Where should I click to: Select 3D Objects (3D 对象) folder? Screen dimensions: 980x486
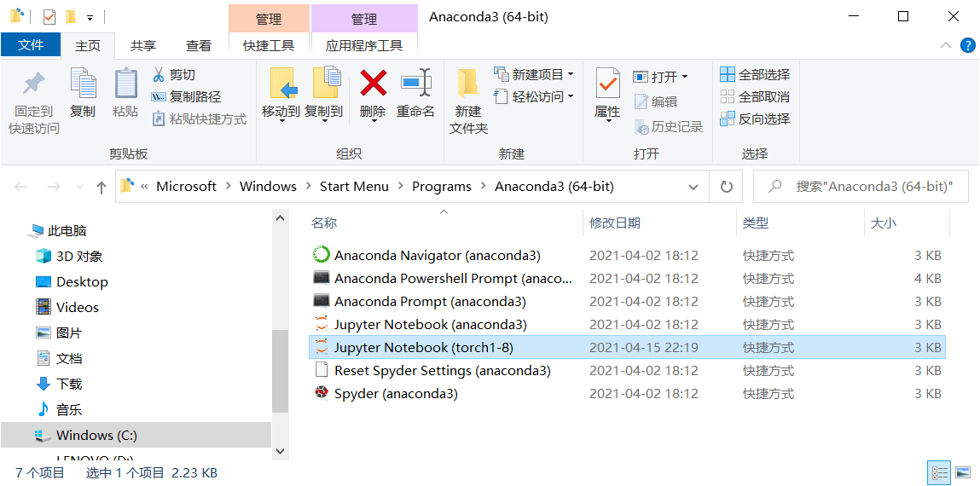[69, 256]
